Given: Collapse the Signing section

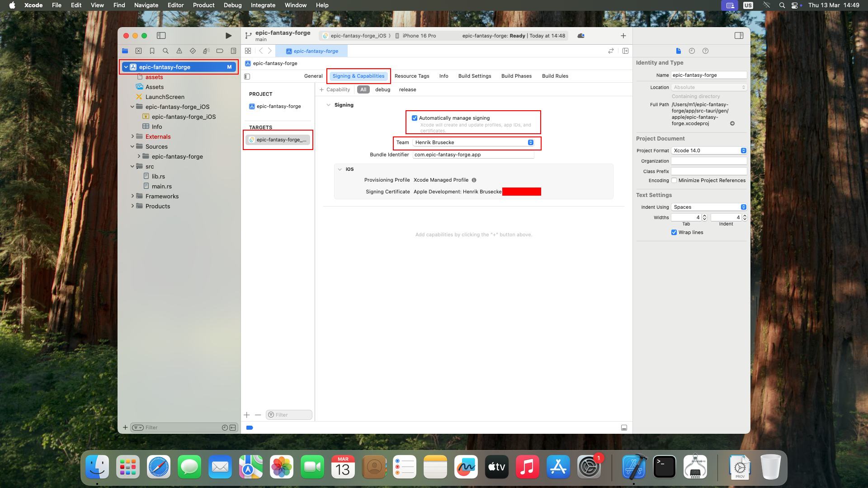Looking at the screenshot, I should coord(329,105).
